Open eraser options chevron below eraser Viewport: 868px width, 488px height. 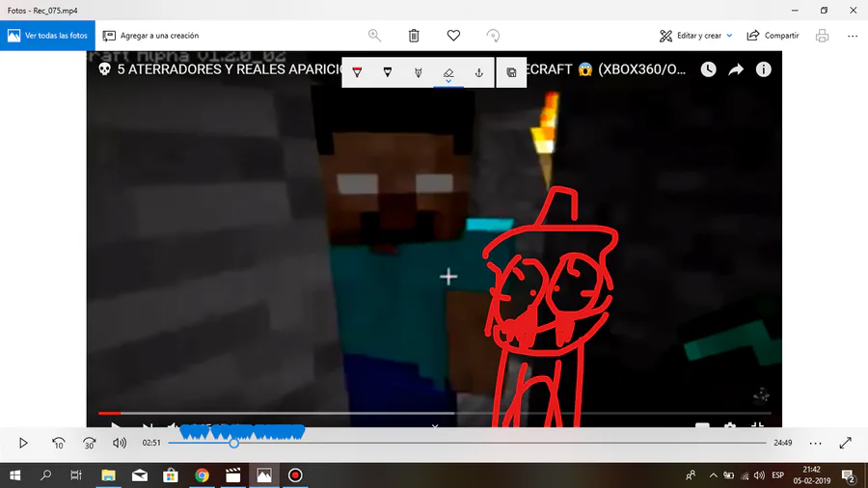448,81
